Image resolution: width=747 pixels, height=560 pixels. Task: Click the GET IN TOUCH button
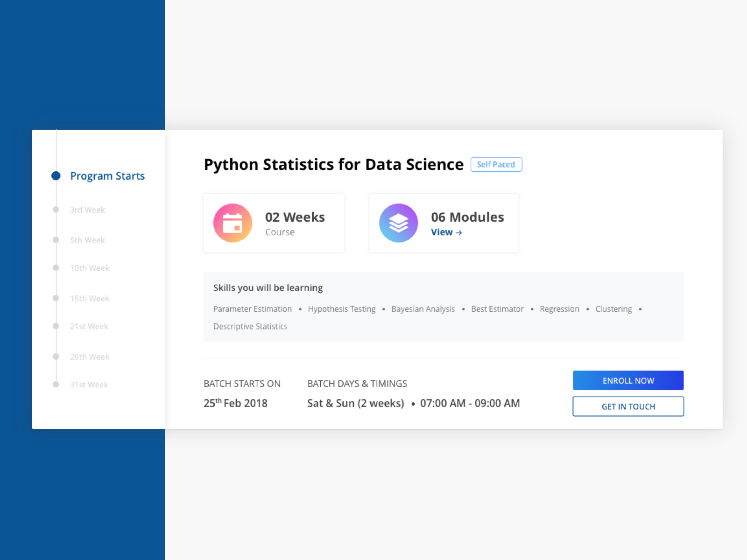click(x=628, y=406)
